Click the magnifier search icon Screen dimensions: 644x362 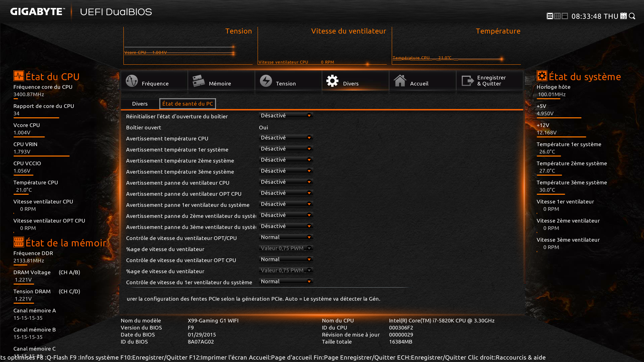pyautogui.click(x=632, y=16)
